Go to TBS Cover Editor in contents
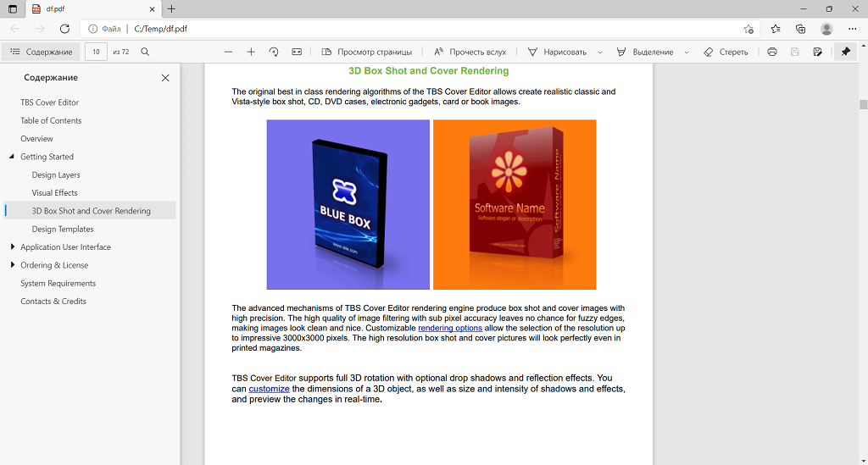 (50, 102)
